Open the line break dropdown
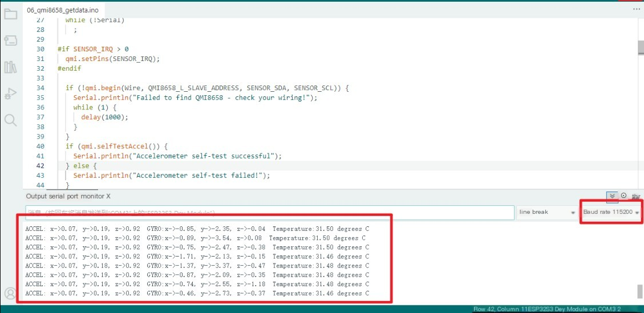The image size is (644, 313). click(547, 212)
